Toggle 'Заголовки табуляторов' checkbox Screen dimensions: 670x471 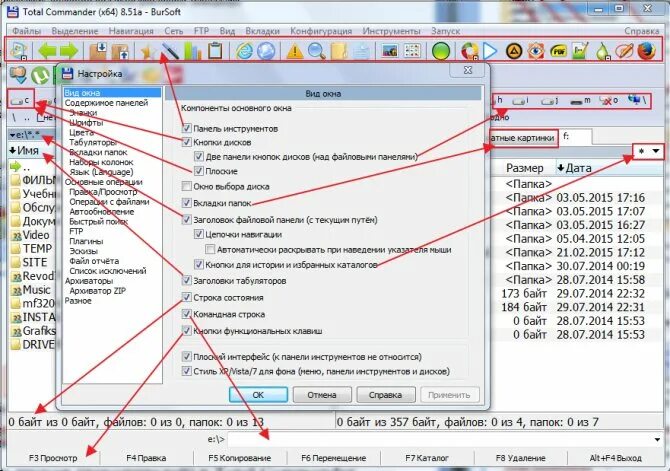click(186, 281)
